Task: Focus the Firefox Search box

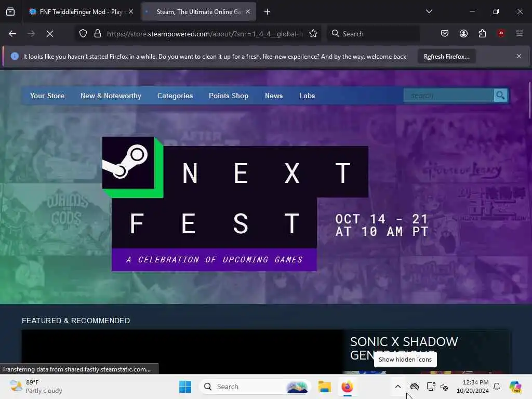Action: coord(373,34)
